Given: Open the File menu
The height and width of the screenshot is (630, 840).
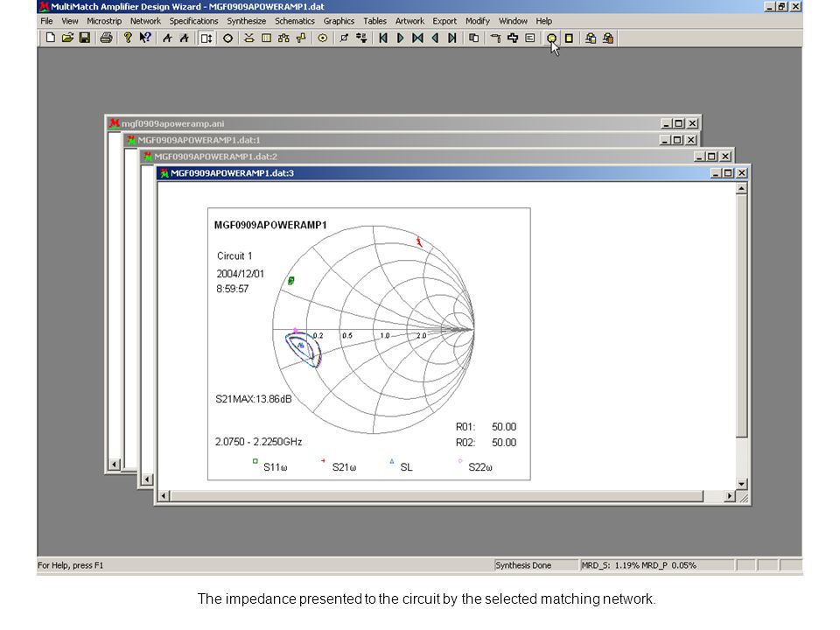Looking at the screenshot, I should [x=46, y=21].
